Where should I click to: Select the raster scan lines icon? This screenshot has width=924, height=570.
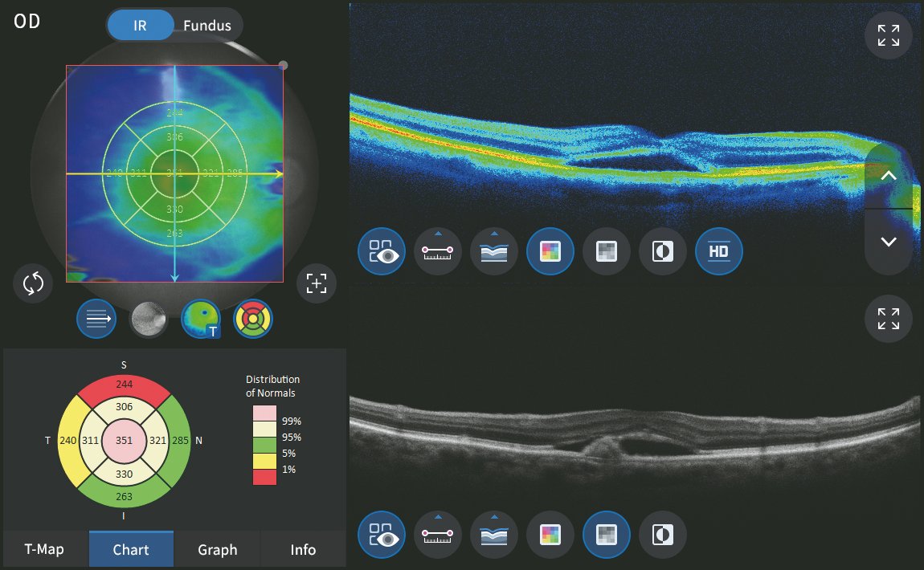96,319
